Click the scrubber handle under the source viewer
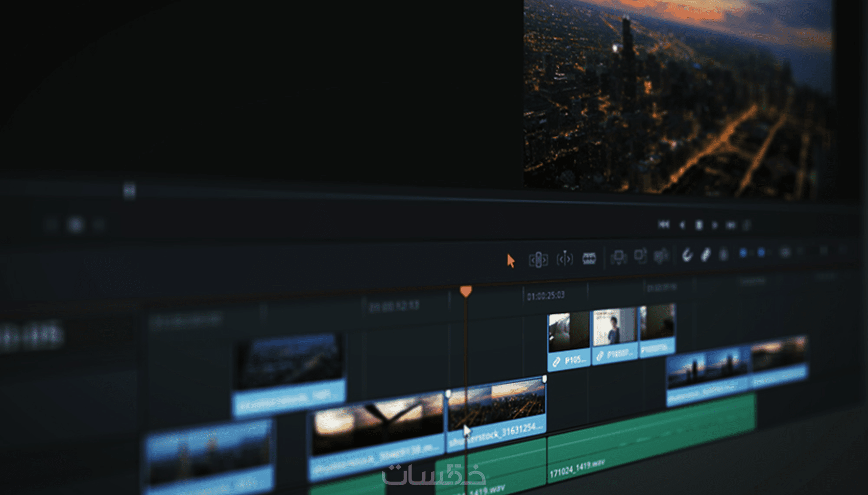 tap(130, 190)
